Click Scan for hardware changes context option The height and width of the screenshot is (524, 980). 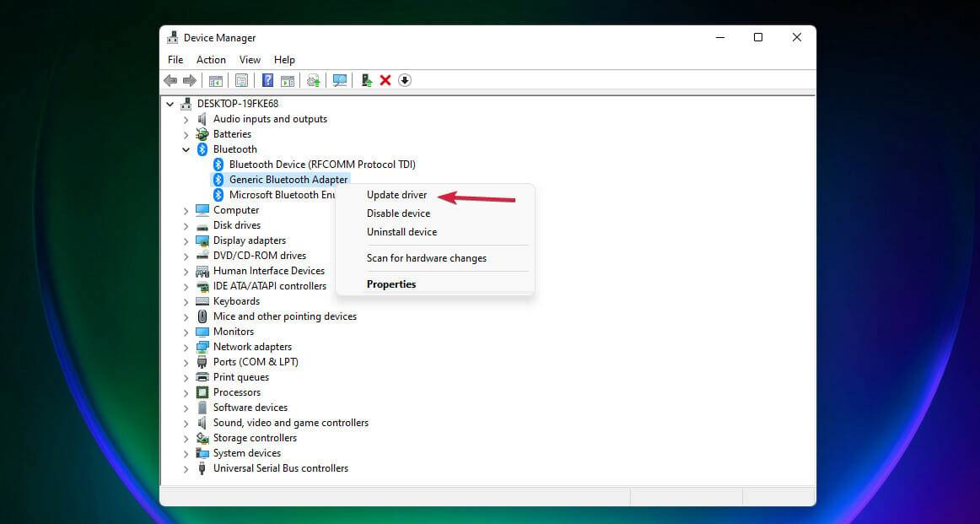(426, 258)
